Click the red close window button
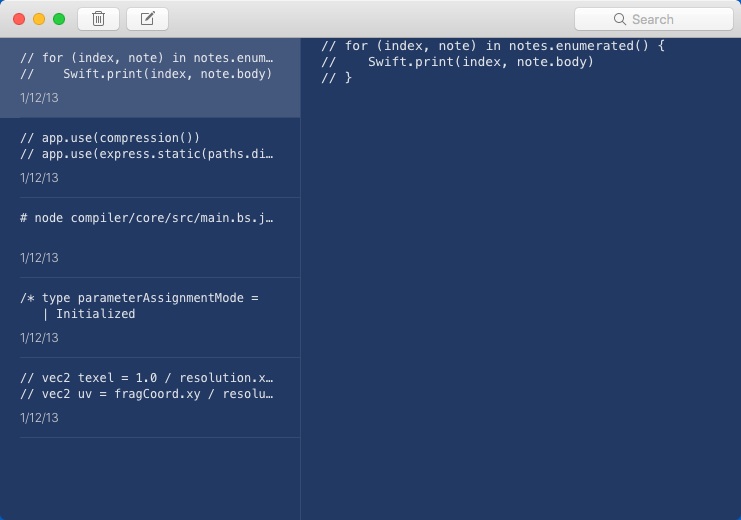 19,19
